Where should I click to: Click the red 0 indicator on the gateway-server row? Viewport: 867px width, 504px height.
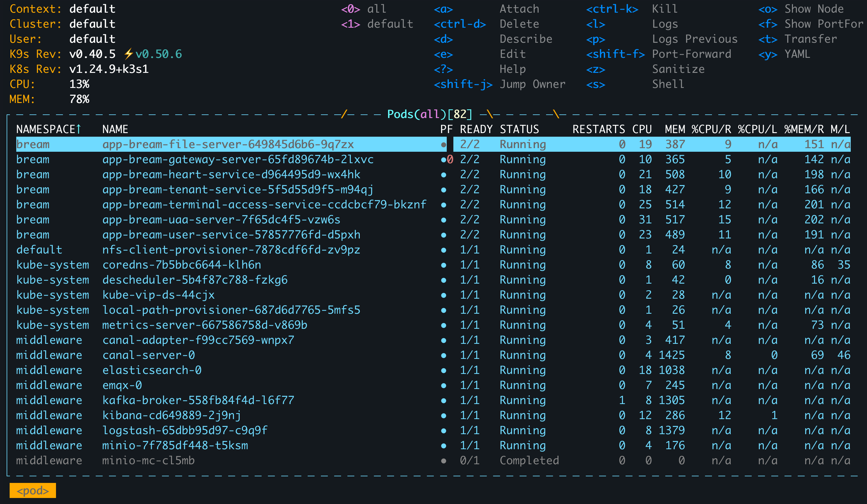(x=450, y=160)
